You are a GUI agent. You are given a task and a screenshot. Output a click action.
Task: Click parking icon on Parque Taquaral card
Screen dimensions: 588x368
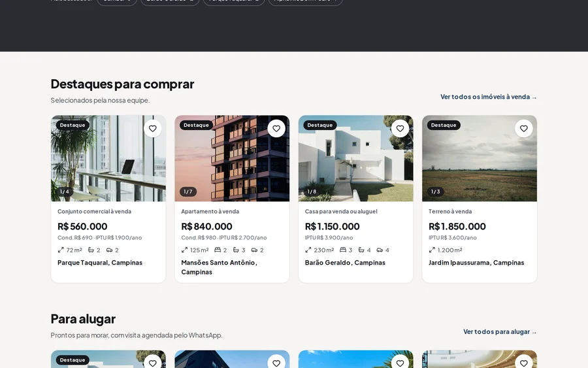click(109, 250)
